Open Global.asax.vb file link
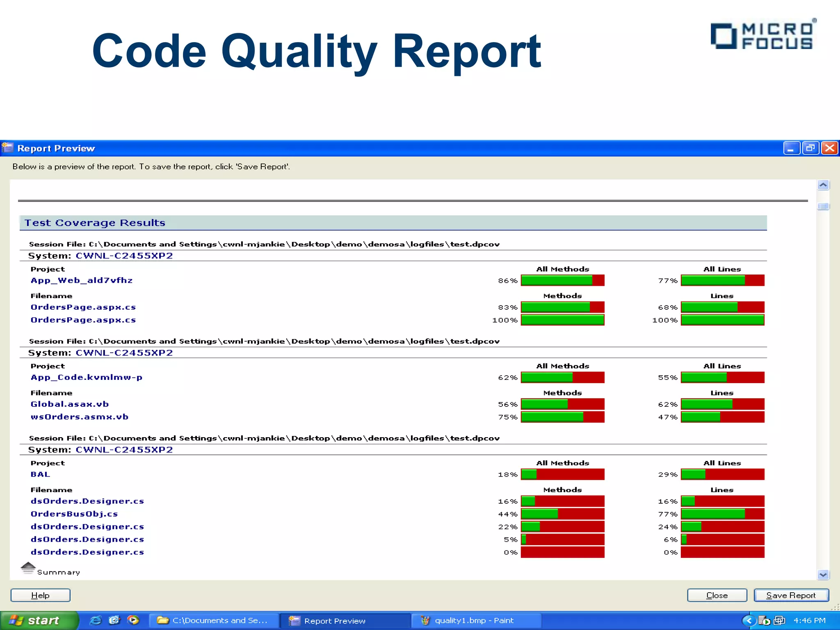 [70, 404]
